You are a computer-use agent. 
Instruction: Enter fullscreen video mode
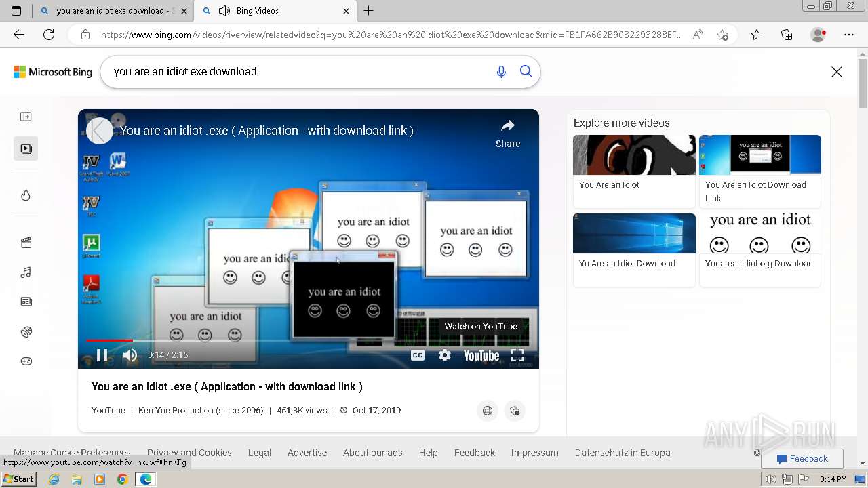tap(517, 355)
